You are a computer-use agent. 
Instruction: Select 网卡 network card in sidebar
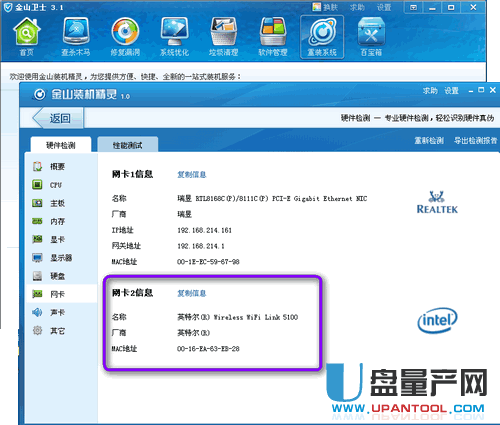coord(62,294)
